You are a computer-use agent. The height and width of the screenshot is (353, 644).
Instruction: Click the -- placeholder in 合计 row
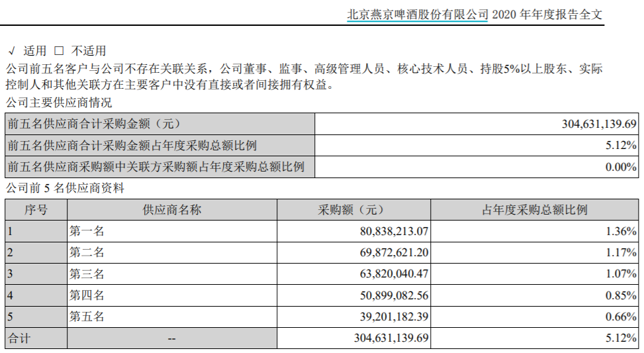(x=171, y=339)
